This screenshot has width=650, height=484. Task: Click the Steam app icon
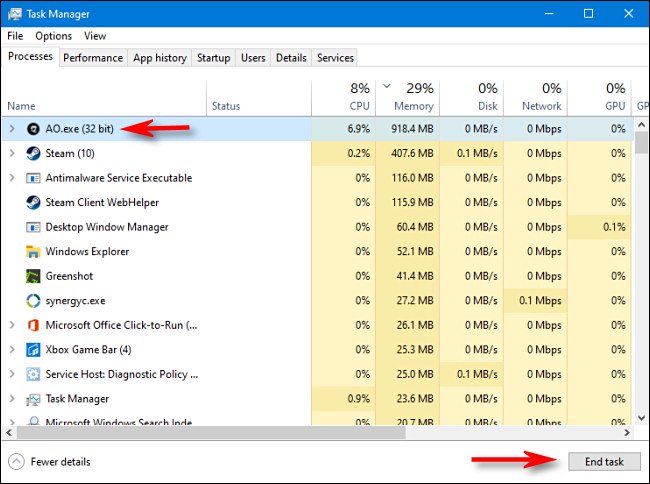33,153
